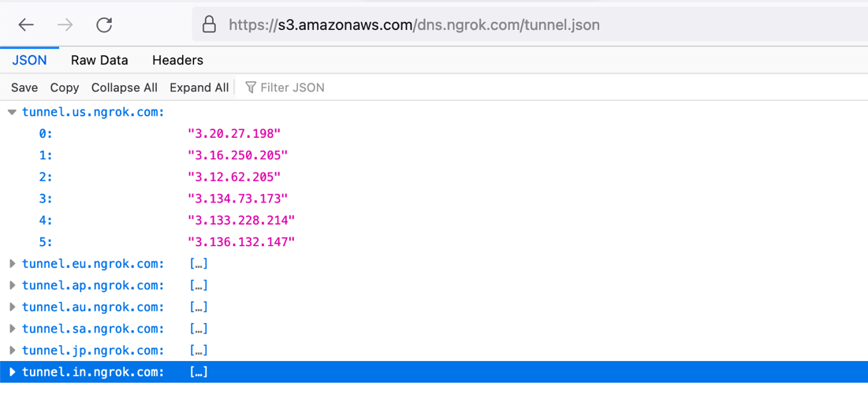Expand the highlighted tunnel.in.ngrok.com node

coord(12,372)
